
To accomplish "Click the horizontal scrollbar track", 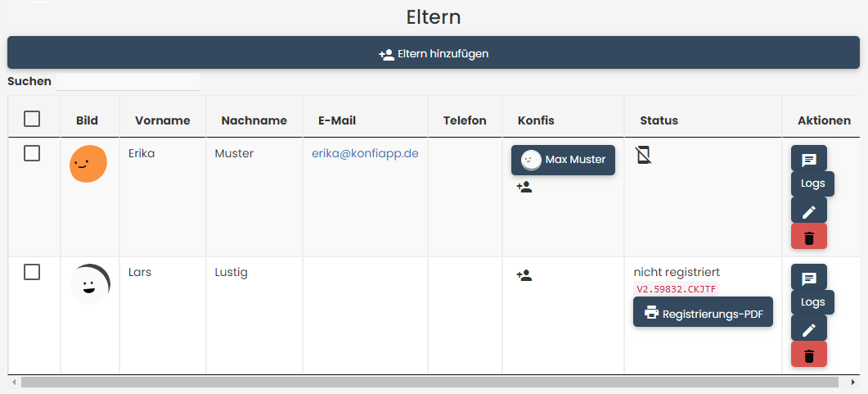I will point(430,382).
